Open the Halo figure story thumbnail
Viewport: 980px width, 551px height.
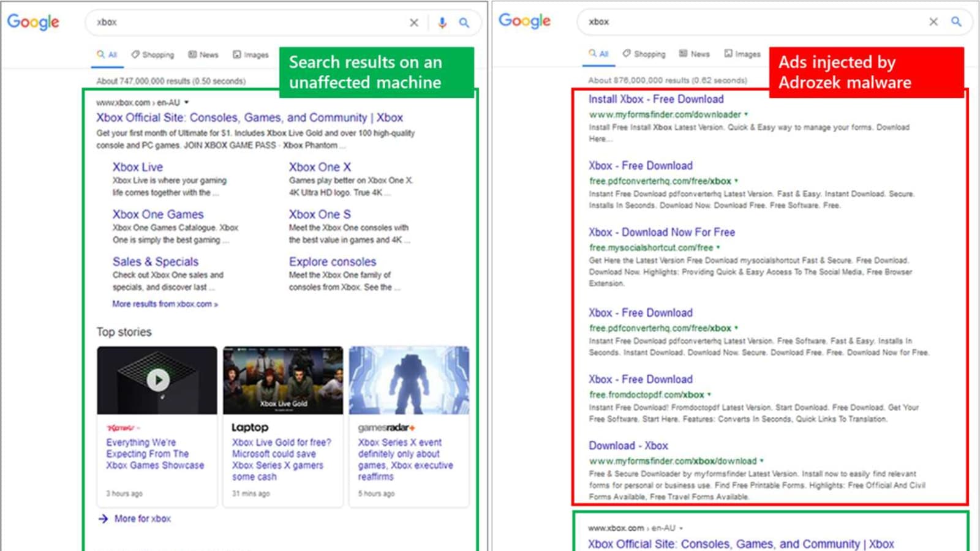point(409,380)
